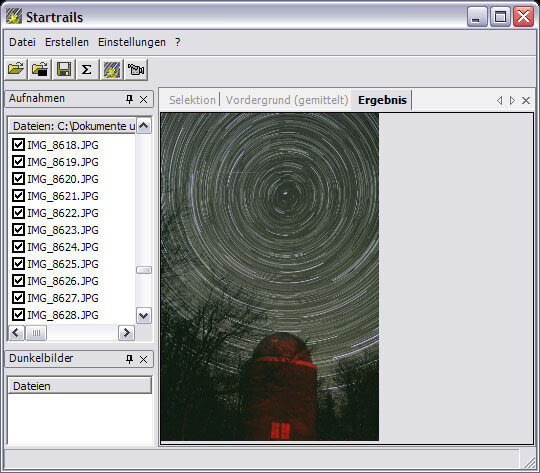Click file list scroll down arrow

tap(144, 316)
